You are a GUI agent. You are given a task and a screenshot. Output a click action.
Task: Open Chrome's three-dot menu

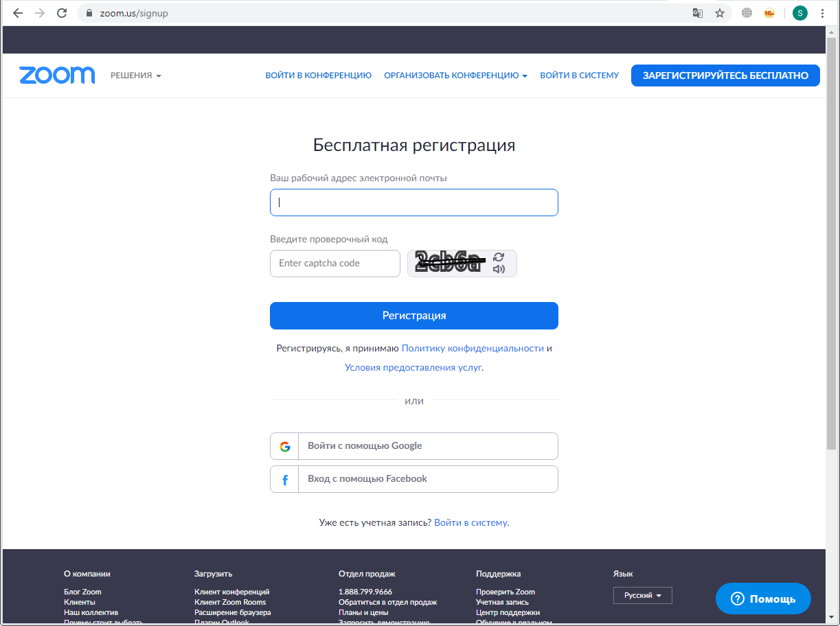point(823,13)
